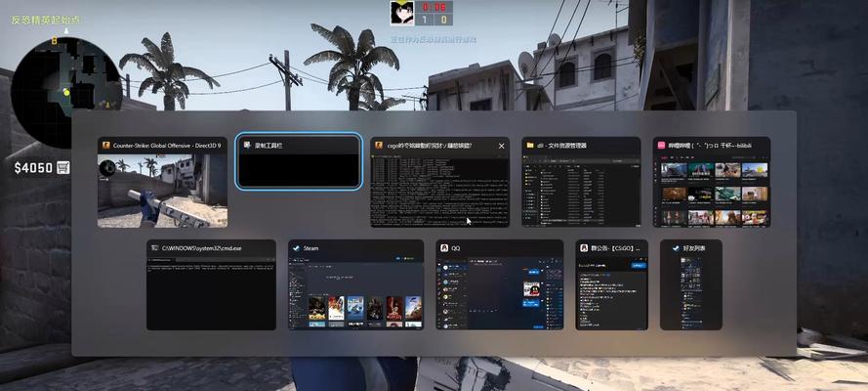
Task: Open the csgo console window preview
Action: tap(439, 182)
